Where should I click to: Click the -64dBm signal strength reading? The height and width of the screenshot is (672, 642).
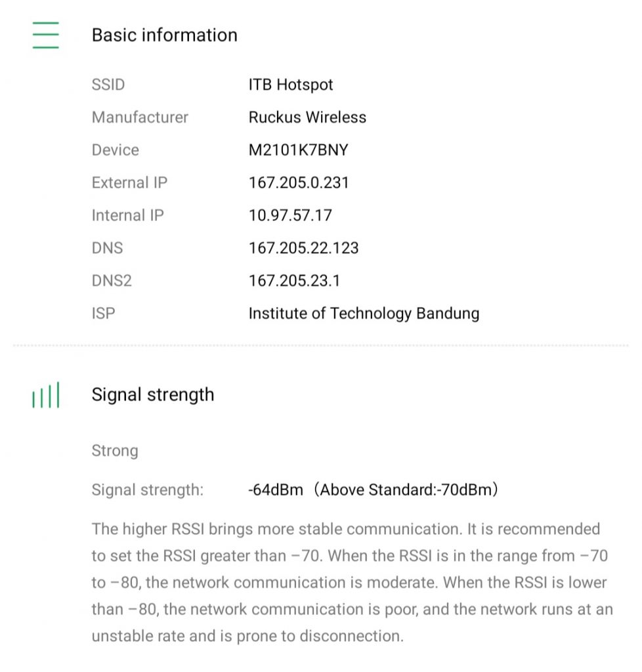click(276, 490)
